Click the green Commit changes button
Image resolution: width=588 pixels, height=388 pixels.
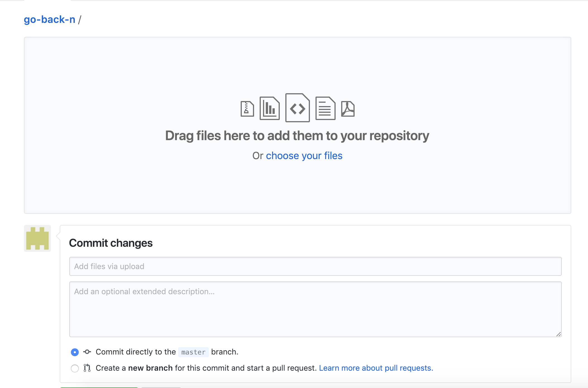(x=99, y=387)
